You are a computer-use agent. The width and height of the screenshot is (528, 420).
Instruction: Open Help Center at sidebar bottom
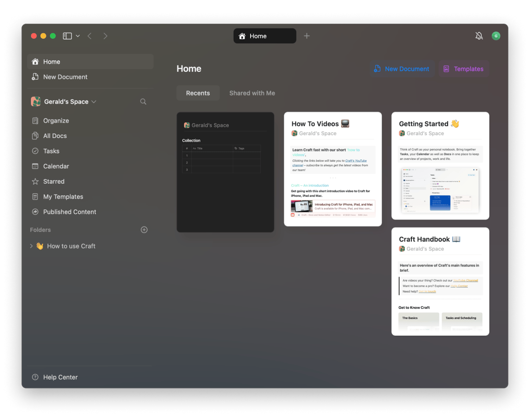[x=60, y=377]
